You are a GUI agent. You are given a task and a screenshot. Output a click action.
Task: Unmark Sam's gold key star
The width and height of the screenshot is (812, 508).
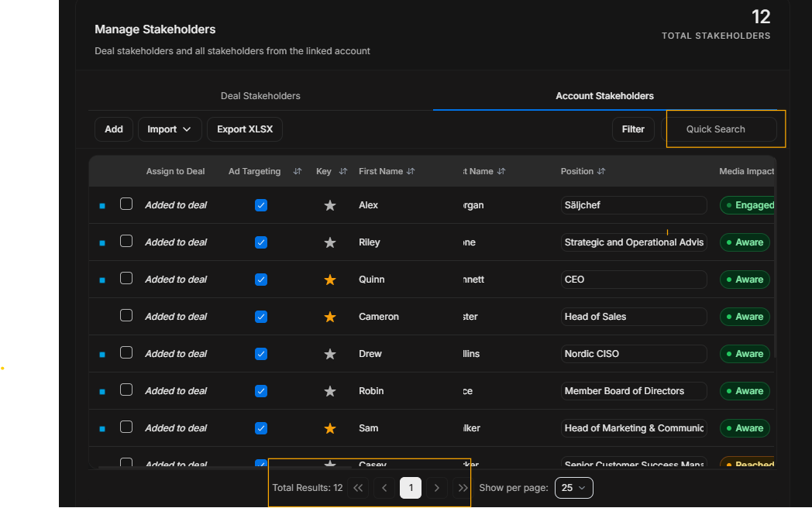[x=330, y=428]
